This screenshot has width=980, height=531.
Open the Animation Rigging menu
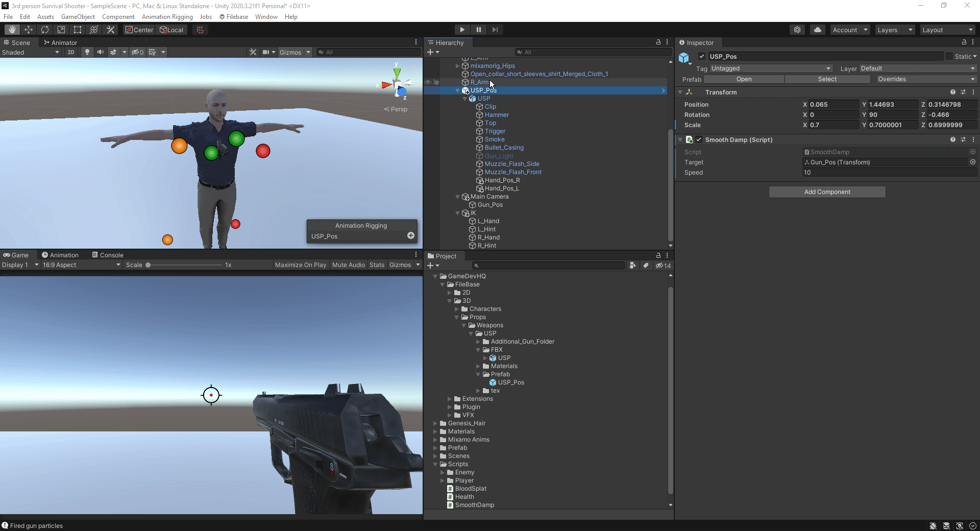click(x=167, y=17)
